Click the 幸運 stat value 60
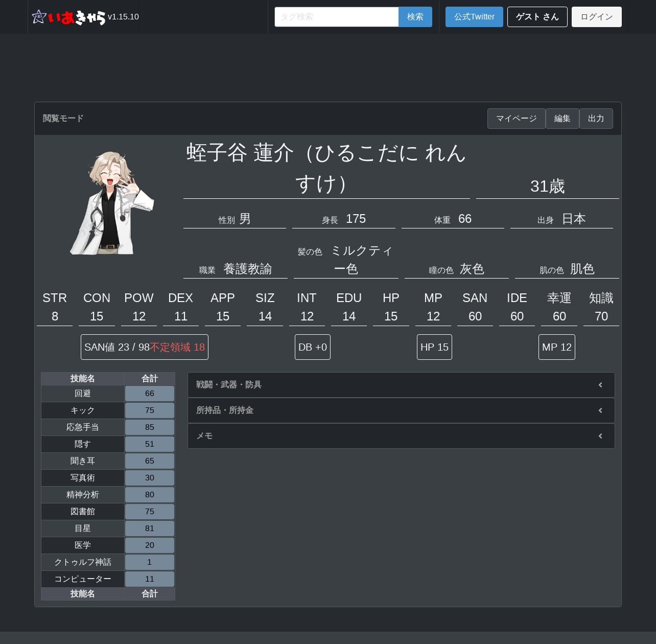 point(559,316)
